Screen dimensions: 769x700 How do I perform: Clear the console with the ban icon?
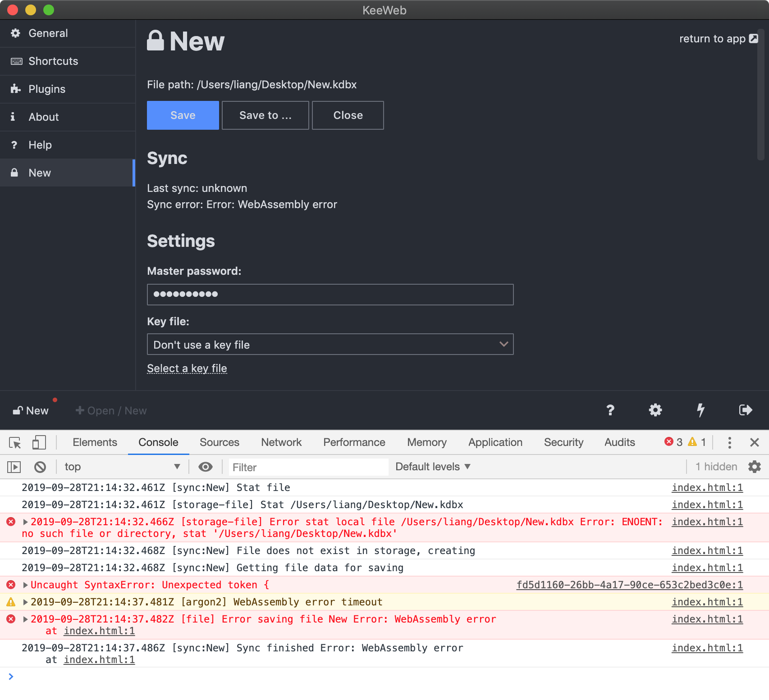pos(40,467)
